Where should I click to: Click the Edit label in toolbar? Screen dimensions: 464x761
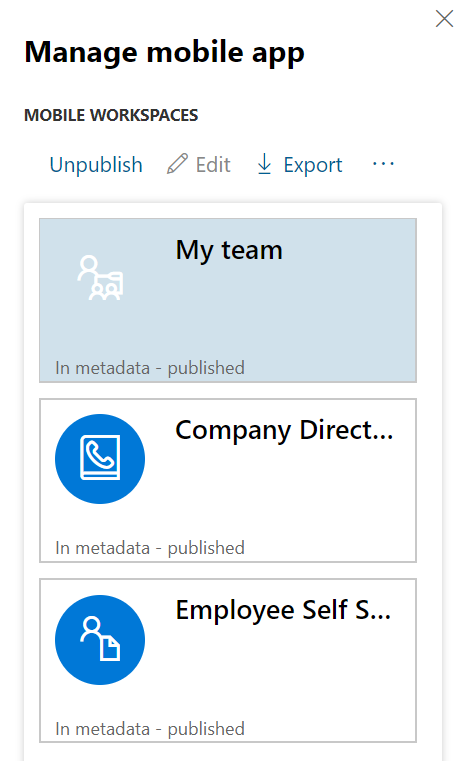(x=213, y=165)
